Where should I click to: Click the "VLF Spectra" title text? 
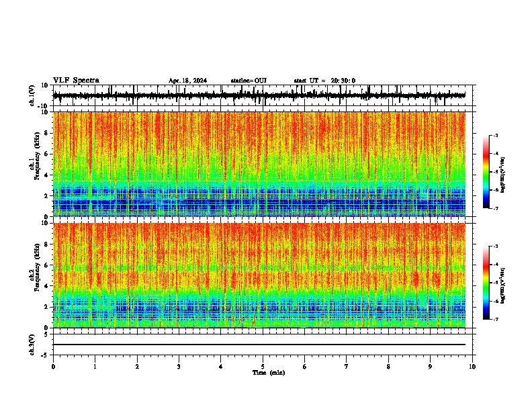(x=76, y=81)
